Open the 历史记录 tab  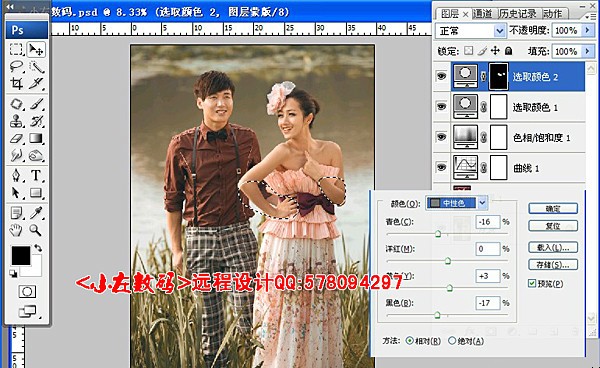[x=518, y=14]
